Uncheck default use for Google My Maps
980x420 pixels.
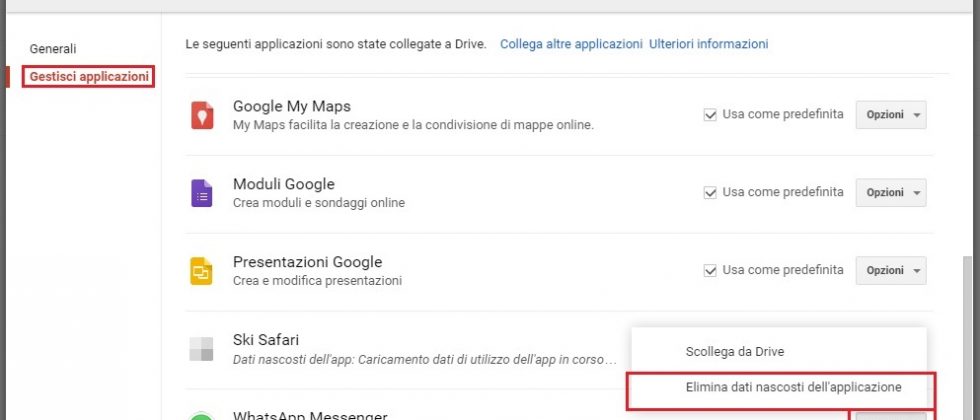point(710,115)
